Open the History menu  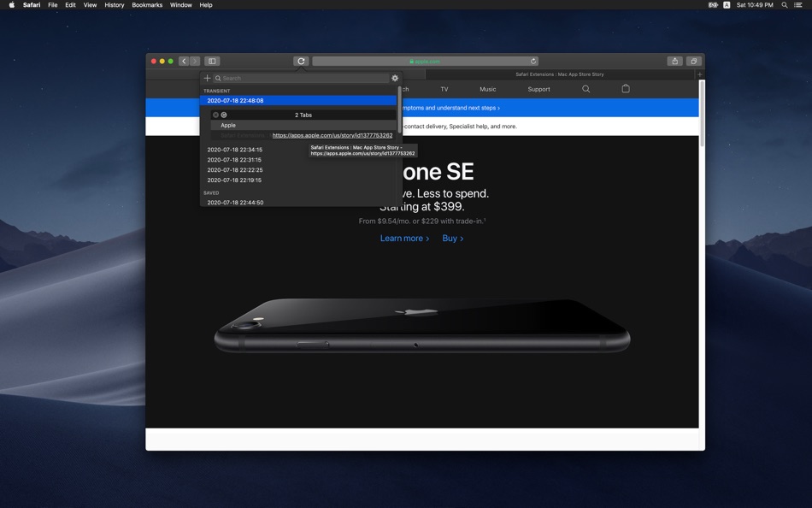(x=115, y=4)
